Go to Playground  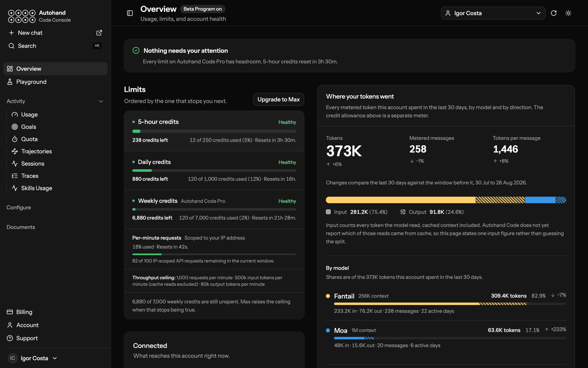pos(55,82)
